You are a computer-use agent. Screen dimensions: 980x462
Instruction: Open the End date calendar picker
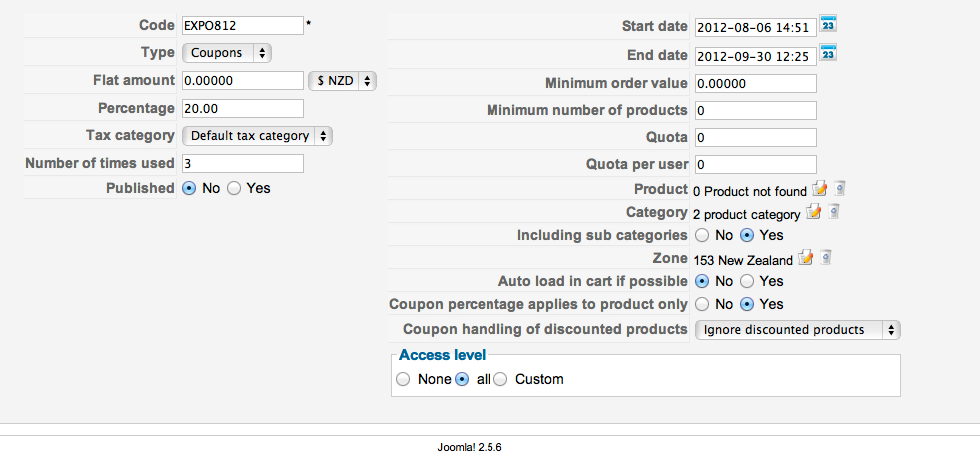(827, 53)
